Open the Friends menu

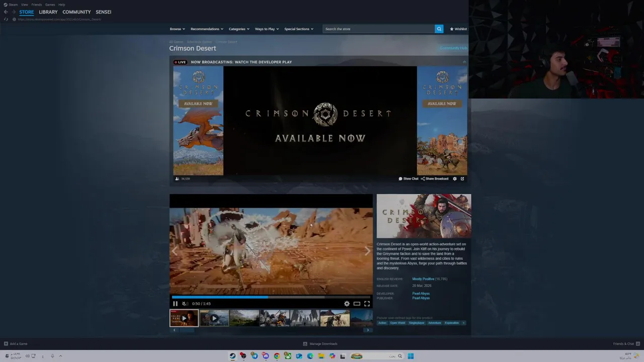tap(37, 5)
